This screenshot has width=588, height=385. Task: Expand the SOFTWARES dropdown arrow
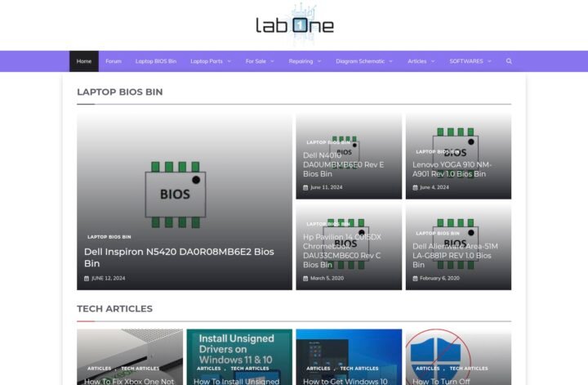[489, 61]
